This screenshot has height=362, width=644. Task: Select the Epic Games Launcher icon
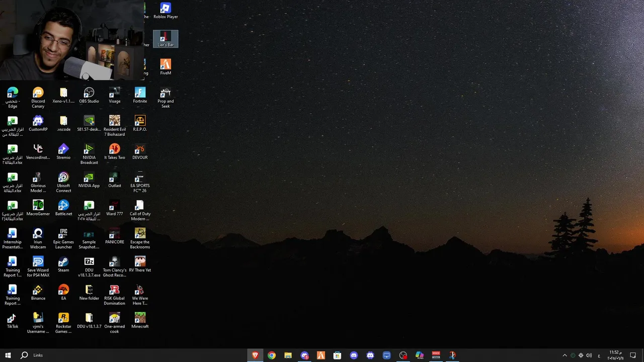pos(63,238)
